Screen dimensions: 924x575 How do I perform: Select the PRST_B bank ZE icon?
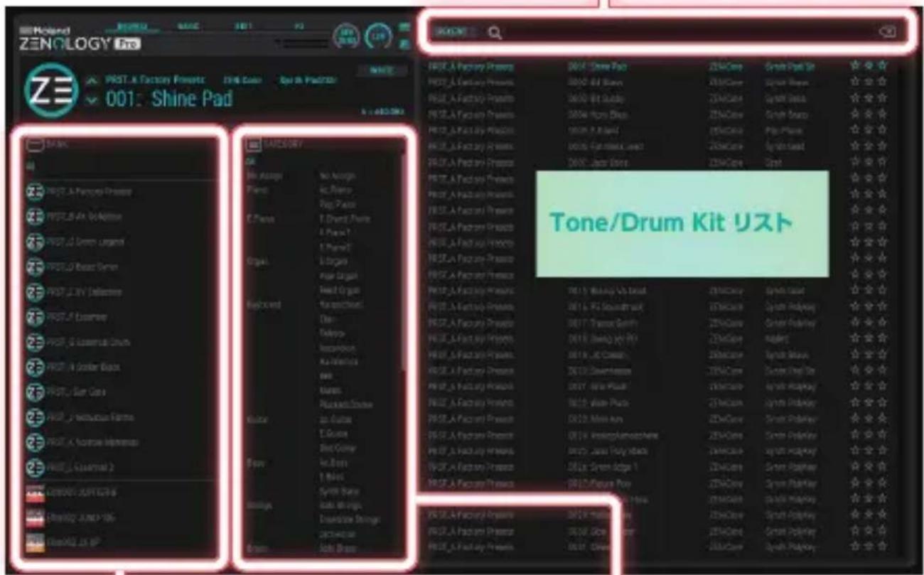pos(35,216)
